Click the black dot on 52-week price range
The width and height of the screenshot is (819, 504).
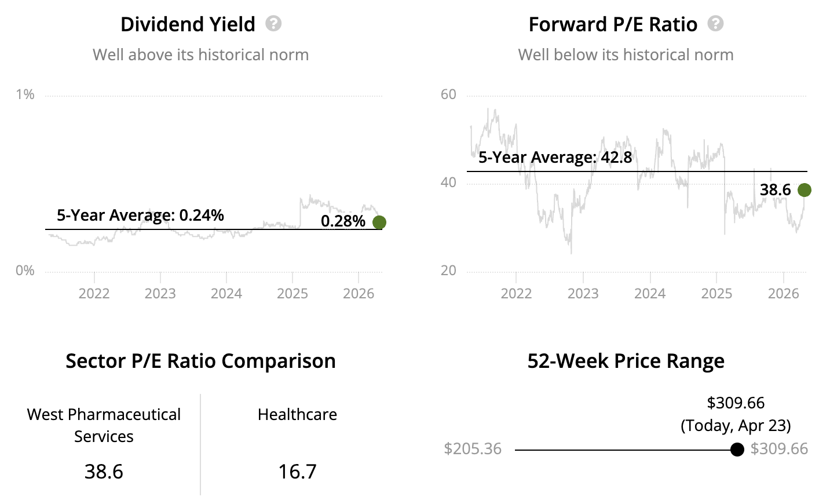(737, 450)
